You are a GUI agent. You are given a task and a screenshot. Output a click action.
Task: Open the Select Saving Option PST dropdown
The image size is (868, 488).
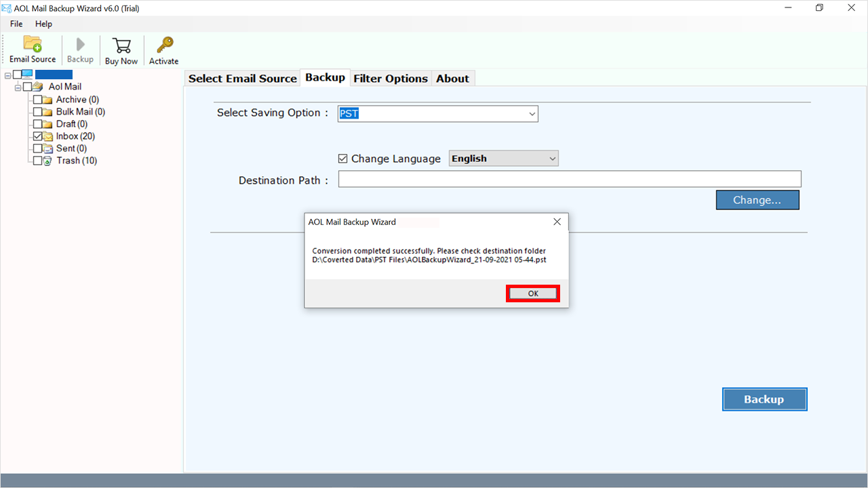(x=438, y=114)
